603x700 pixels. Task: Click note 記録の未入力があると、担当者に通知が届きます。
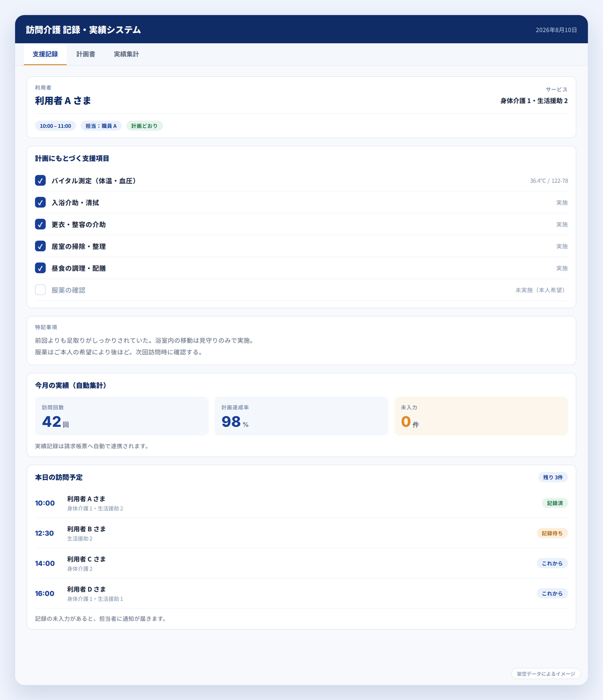coord(101,619)
